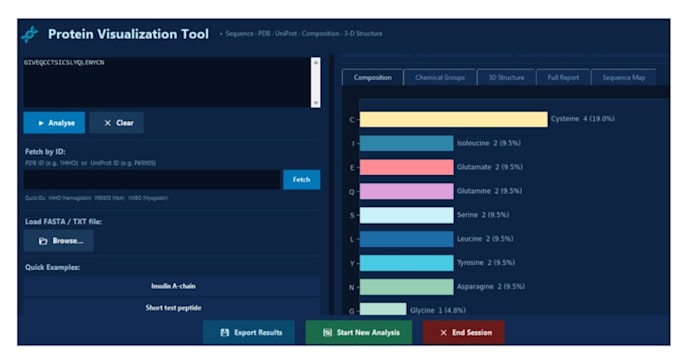
Task: Open the 3D Structure tab
Action: 506,78
